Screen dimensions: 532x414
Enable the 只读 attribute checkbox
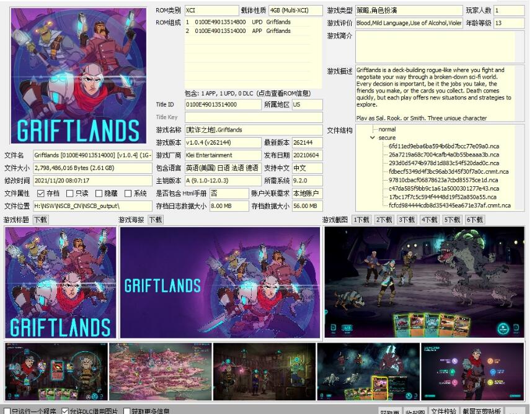click(x=70, y=193)
